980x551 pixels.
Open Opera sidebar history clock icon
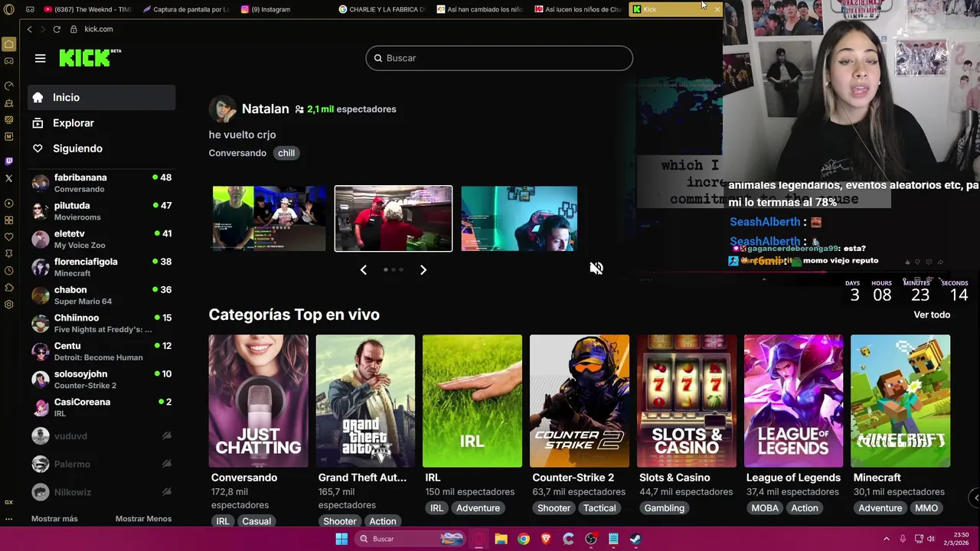[8, 270]
